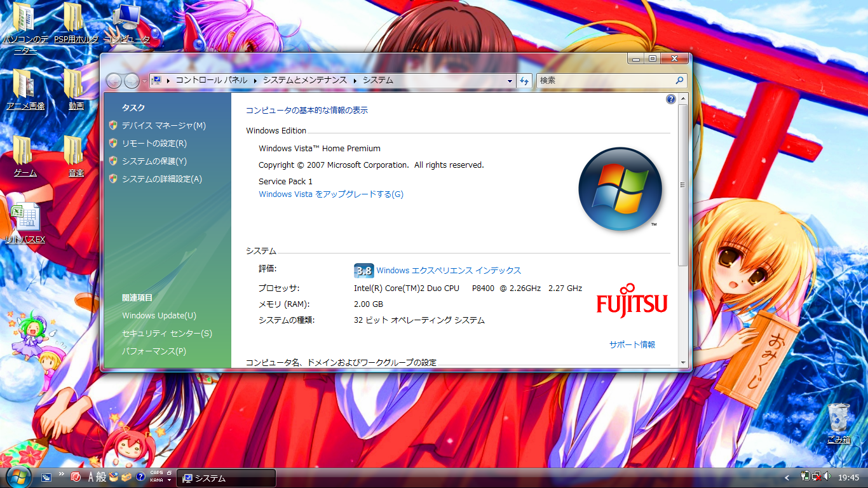This screenshot has width=868, height=488.
Task: Open Windows Update(U) link
Action: (159, 316)
